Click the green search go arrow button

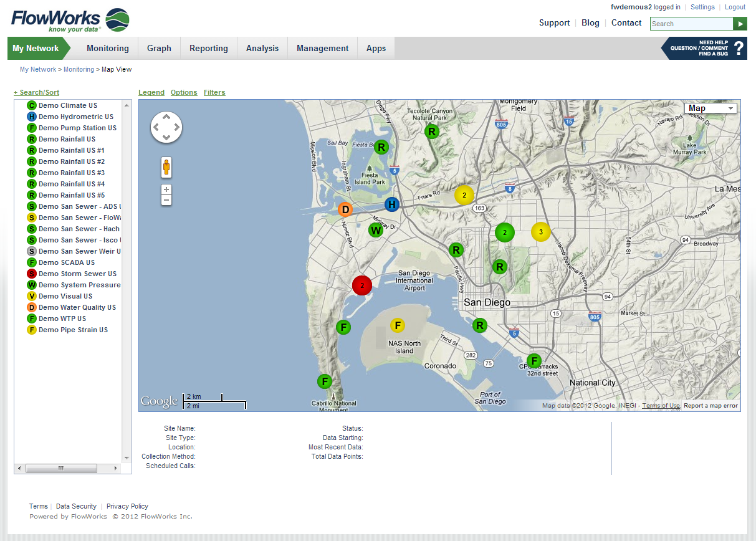tap(740, 24)
